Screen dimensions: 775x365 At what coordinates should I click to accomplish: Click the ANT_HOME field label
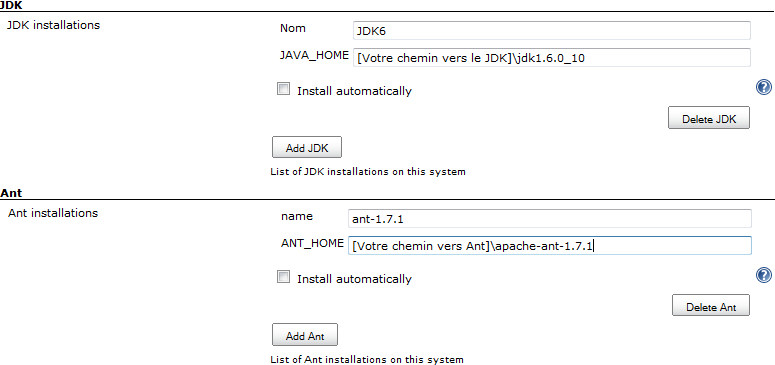(x=312, y=243)
